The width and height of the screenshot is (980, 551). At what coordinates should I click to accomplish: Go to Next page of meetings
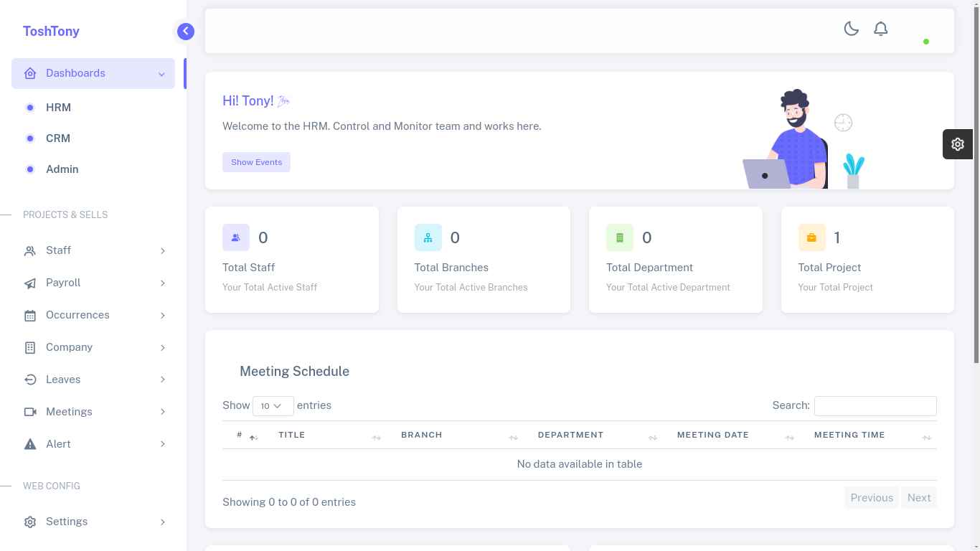918,498
